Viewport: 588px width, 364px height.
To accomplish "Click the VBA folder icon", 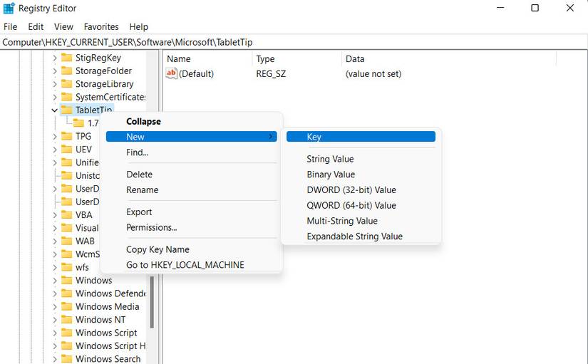I will (66, 215).
